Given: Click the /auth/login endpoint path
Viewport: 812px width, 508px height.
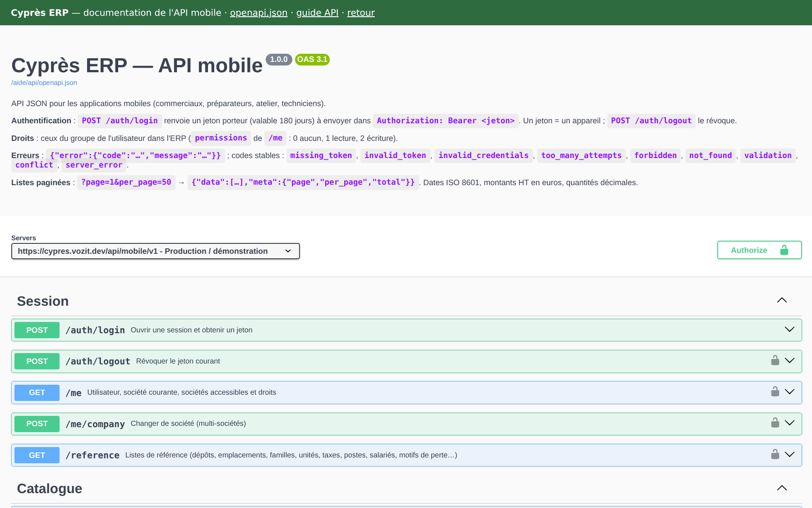Looking at the screenshot, I should click(x=95, y=330).
